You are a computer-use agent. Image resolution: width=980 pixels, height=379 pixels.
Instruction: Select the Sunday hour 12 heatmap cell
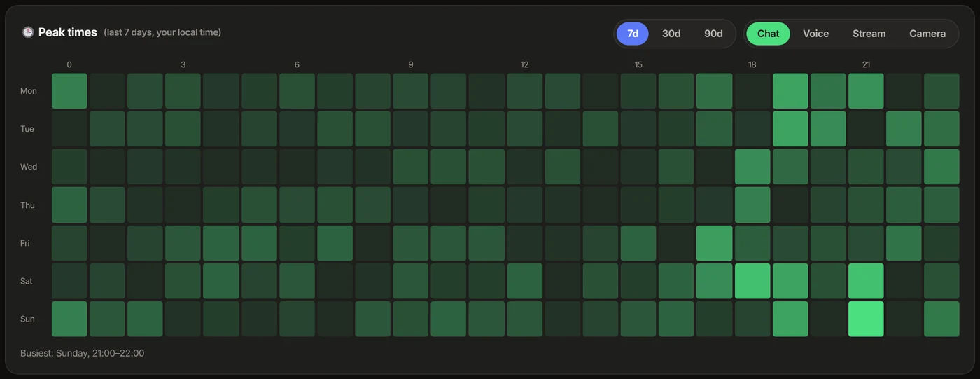524,319
